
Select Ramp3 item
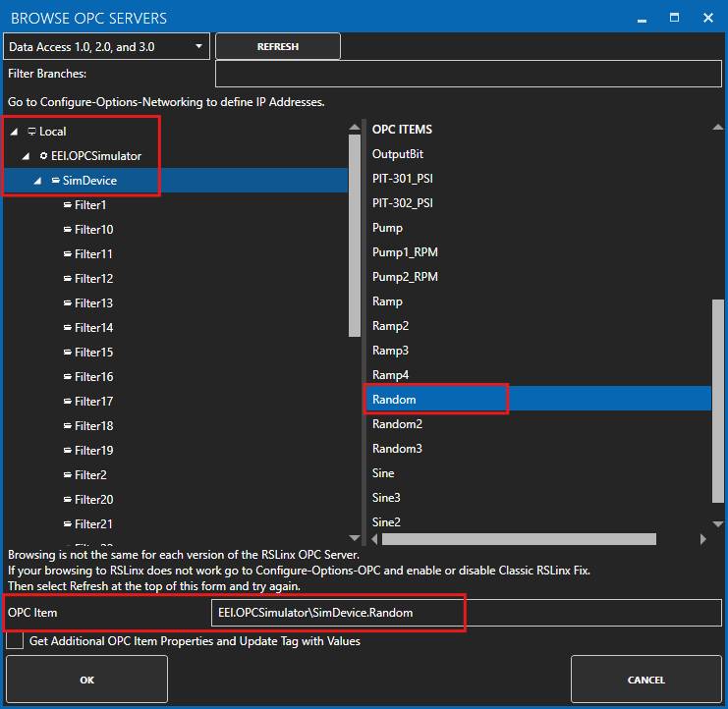point(390,351)
